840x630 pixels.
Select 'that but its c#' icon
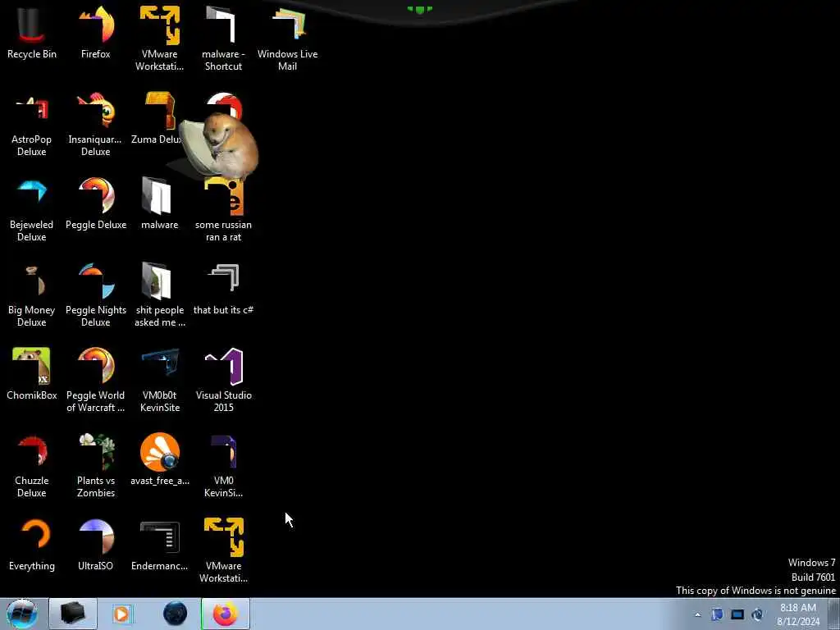tap(223, 290)
